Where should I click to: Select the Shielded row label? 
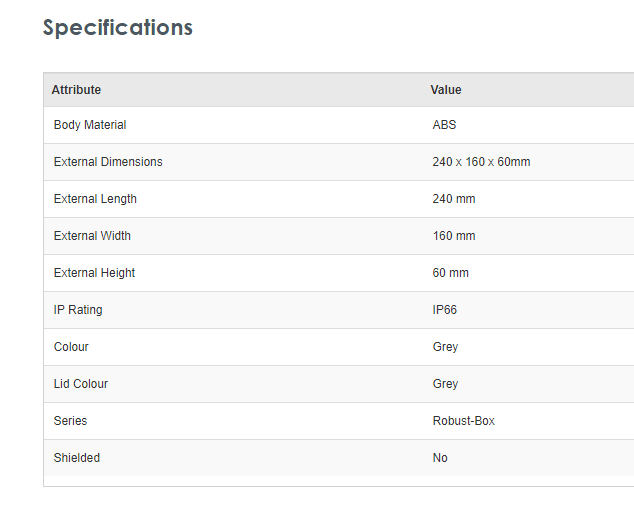[x=77, y=458]
